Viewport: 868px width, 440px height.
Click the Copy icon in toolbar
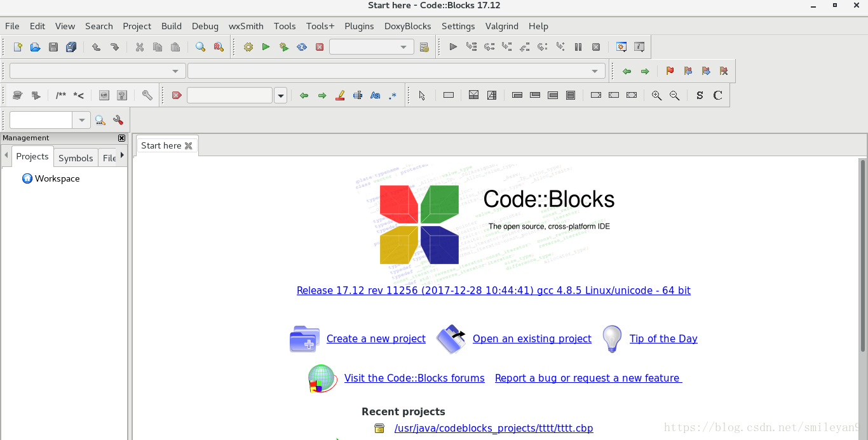pyautogui.click(x=158, y=47)
